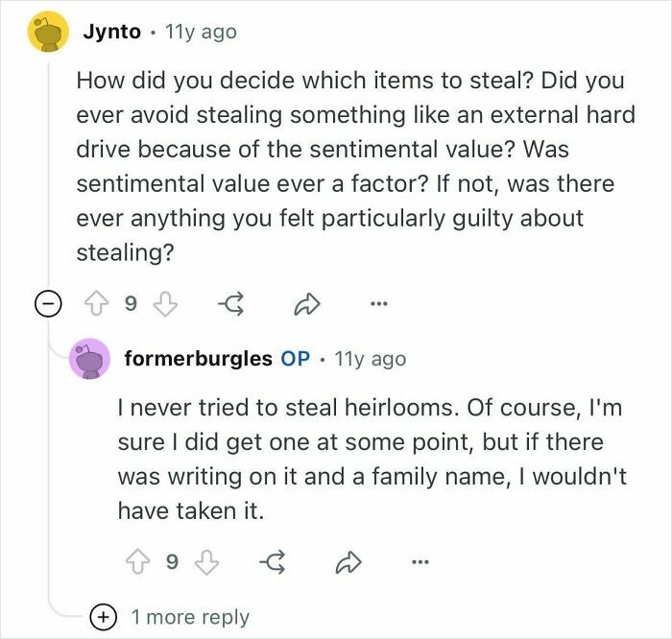
Task: Share formerburgles' reply via arrow icon
Action: pyautogui.click(x=348, y=562)
